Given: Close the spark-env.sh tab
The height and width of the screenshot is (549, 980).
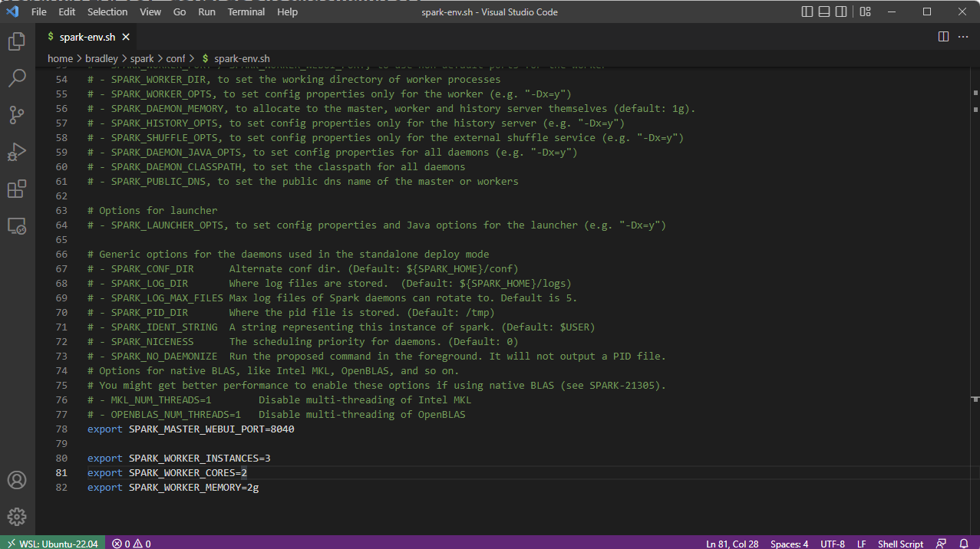Looking at the screenshot, I should click(126, 37).
